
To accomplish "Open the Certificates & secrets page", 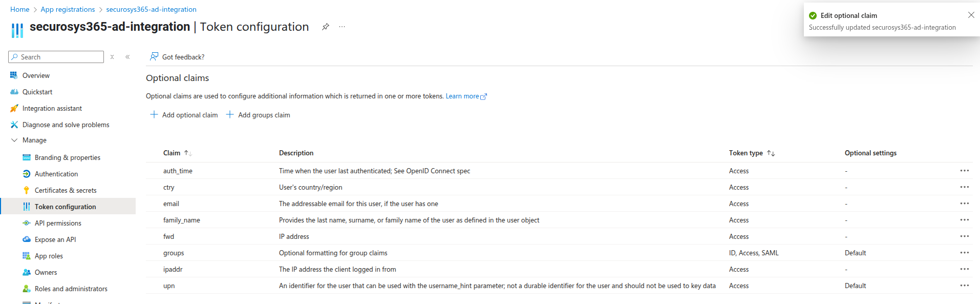I will click(65, 190).
